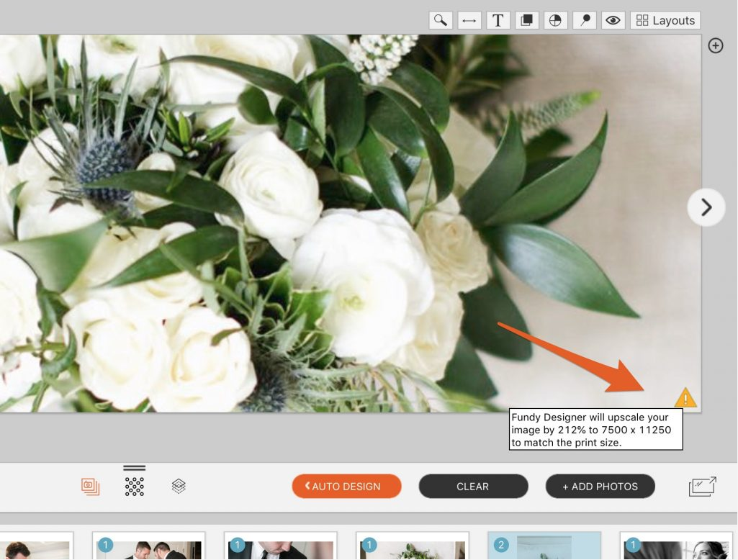Click the CLEAR button

(x=474, y=486)
